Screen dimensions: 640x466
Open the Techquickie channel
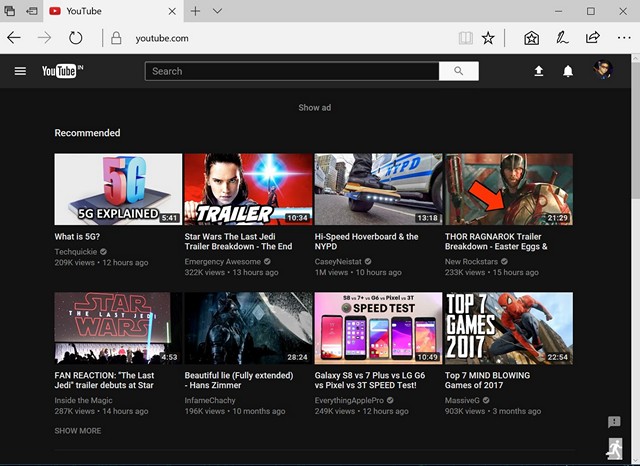pyautogui.click(x=76, y=252)
